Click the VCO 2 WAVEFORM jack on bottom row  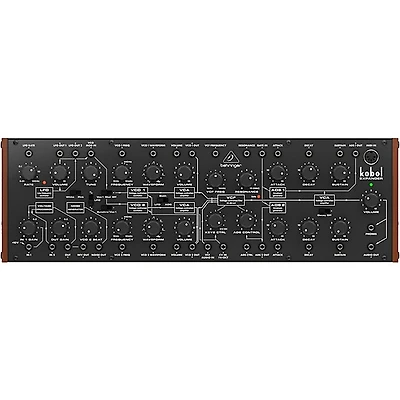tap(153, 247)
